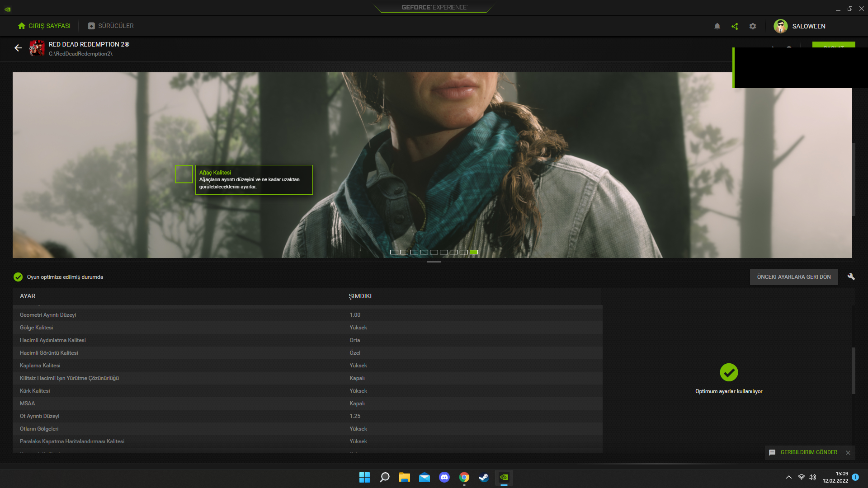Open taskbar Search

click(x=385, y=478)
